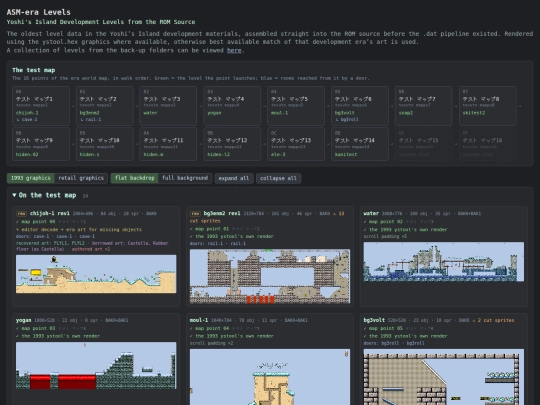Viewport: 540px width, 405px height.
Task: Open test map point 00 card with chijoh-1
Action: pos(41,106)
